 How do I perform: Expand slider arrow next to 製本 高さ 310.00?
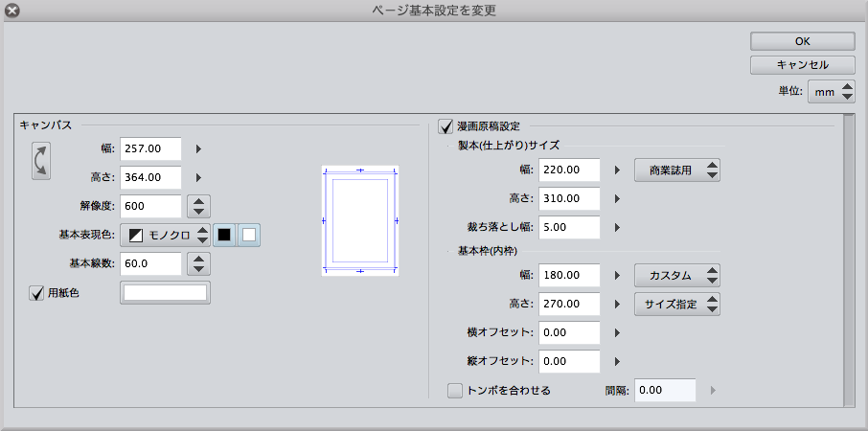click(617, 198)
